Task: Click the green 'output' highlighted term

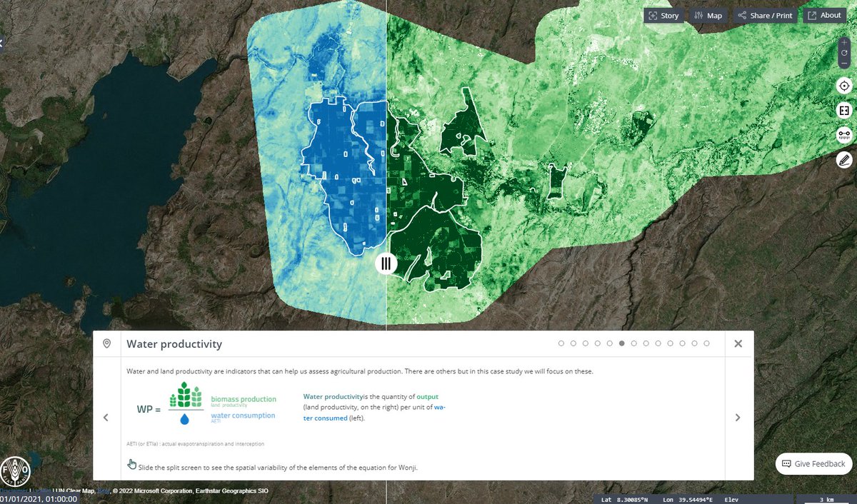Action: 427,396
